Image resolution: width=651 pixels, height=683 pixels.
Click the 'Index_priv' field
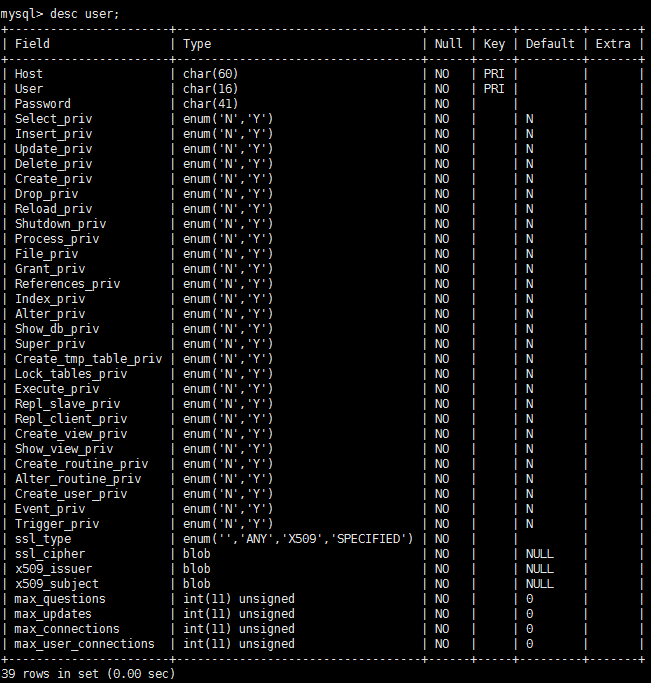click(50, 299)
